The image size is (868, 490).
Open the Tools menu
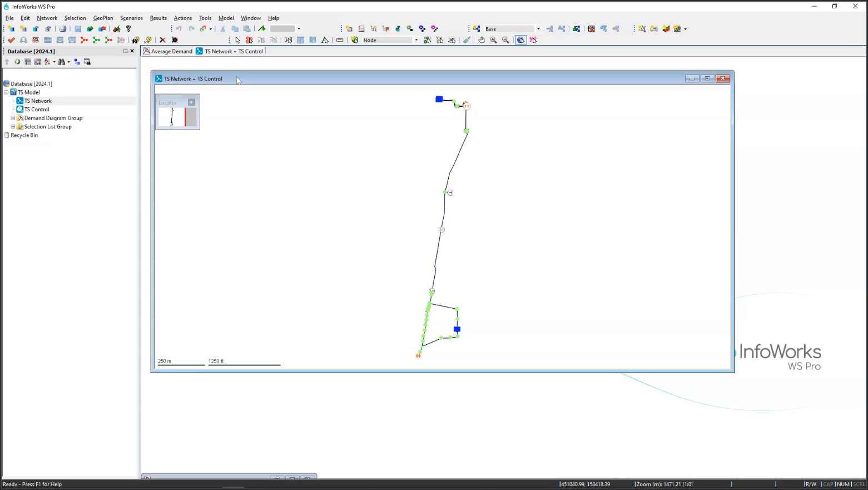tap(205, 18)
